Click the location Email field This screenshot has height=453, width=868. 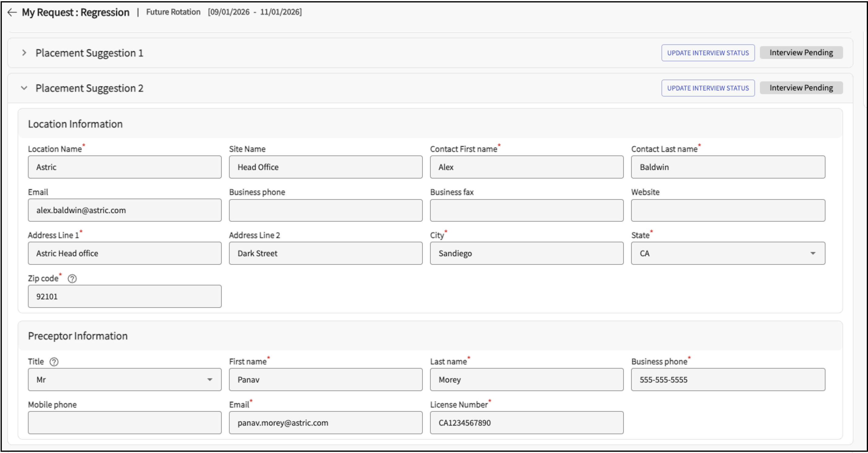(125, 210)
